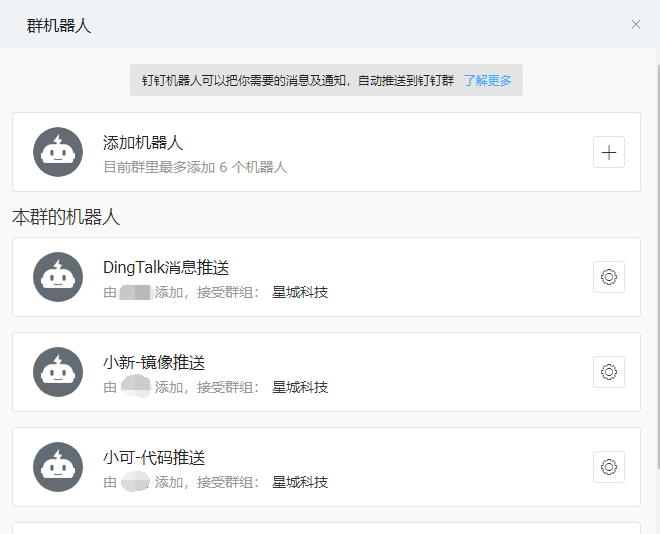Click 星城科技 group under 小新-镜像推送

pos(300,387)
